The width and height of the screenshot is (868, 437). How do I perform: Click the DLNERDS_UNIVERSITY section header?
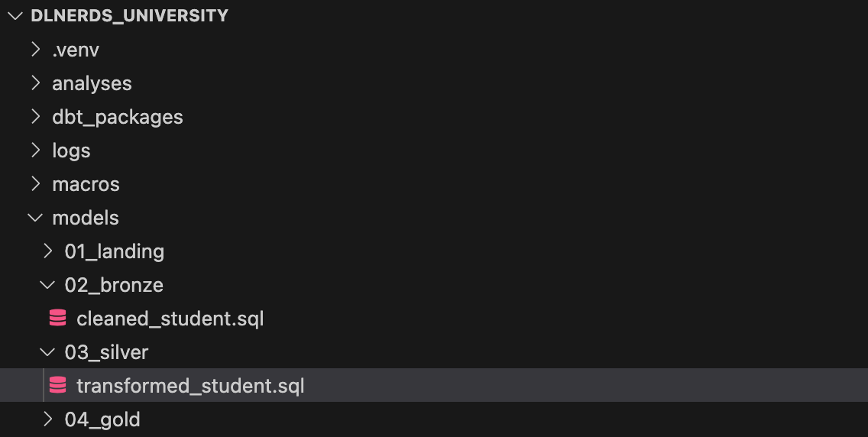click(130, 15)
